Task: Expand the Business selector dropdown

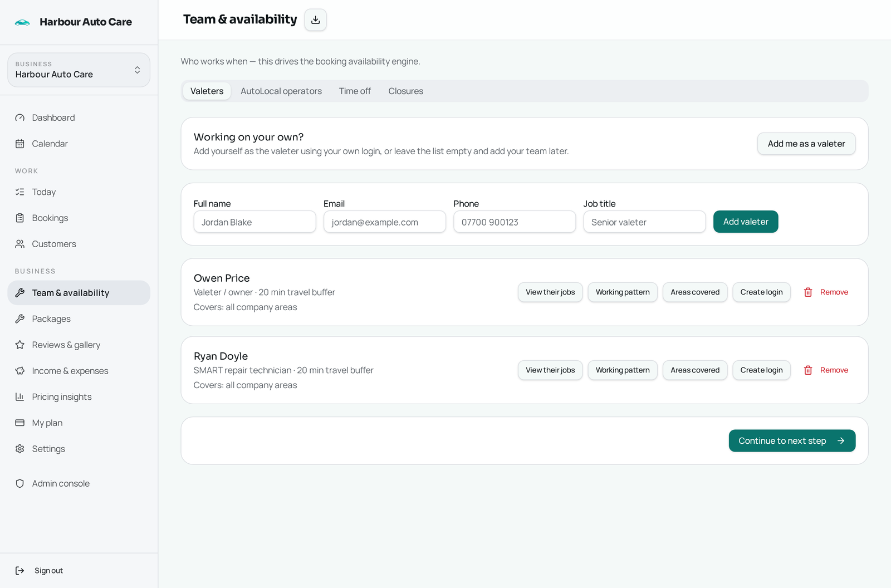Action: 79,70
